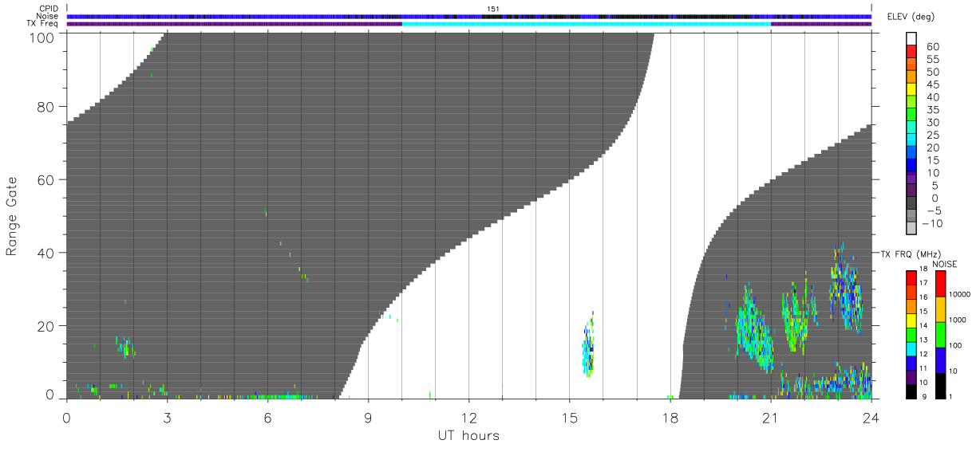Viewport: 980px width, 452px height.
Task: Select yellow segment of TX FRQ colorbar
Action: click(x=911, y=320)
